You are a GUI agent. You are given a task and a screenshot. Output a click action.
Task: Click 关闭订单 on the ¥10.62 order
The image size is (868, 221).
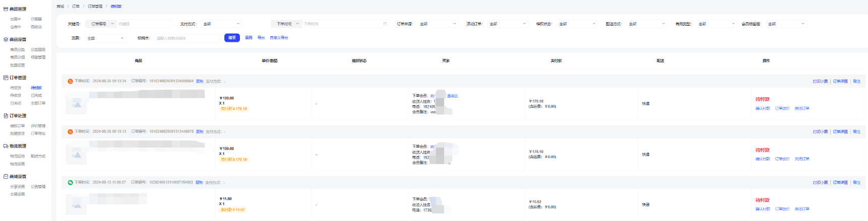click(x=801, y=209)
